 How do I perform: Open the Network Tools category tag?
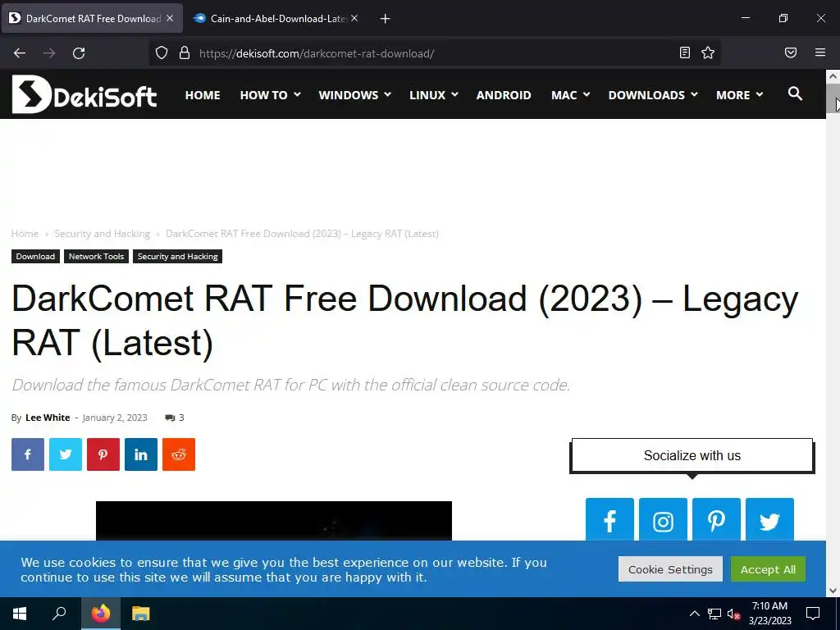97,257
